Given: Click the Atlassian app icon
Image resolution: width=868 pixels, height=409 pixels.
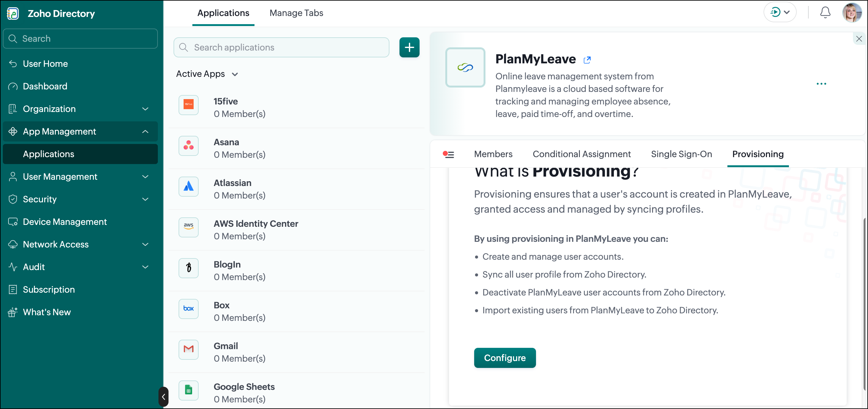Looking at the screenshot, I should [x=188, y=187].
